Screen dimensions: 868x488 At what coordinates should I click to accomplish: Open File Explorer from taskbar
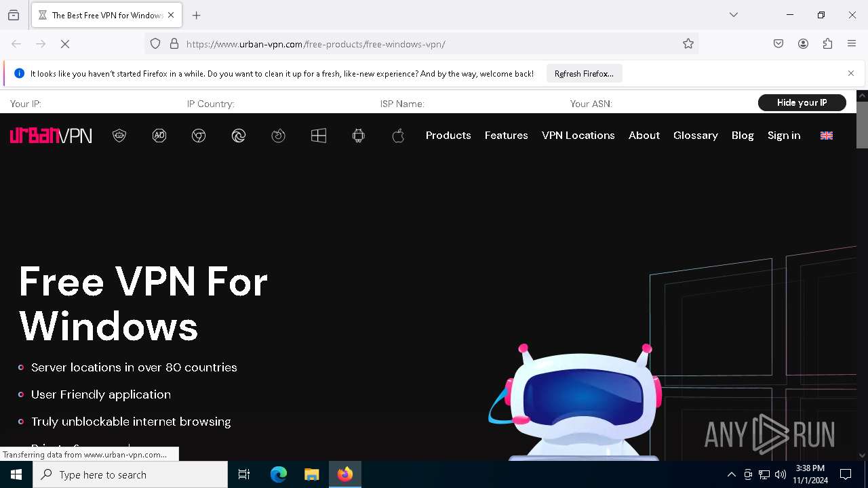pyautogui.click(x=312, y=474)
